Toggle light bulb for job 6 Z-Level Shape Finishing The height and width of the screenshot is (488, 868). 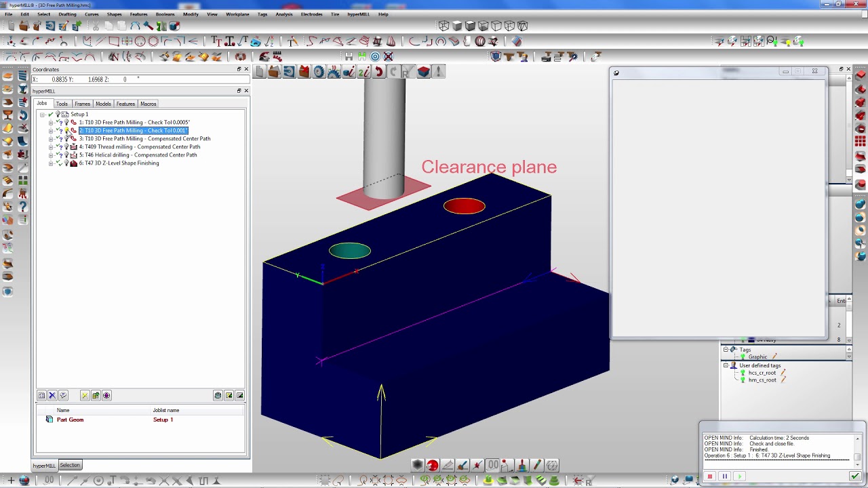coord(66,163)
